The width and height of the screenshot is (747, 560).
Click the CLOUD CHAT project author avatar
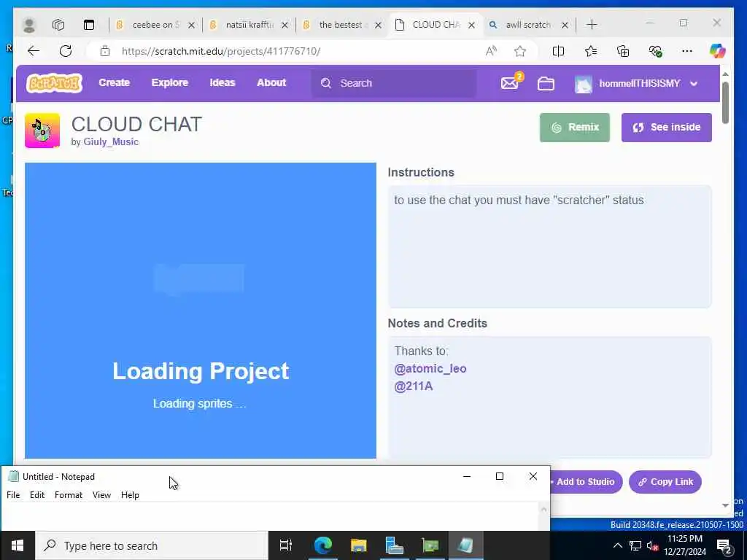[42, 131]
